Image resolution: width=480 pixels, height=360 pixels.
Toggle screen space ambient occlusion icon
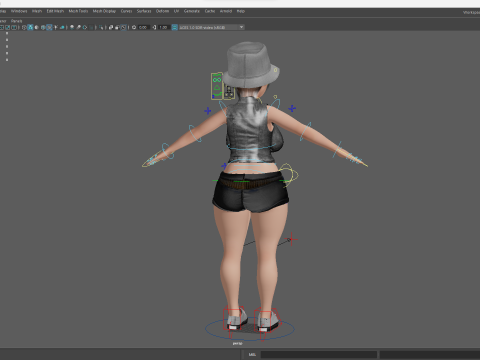72,27
